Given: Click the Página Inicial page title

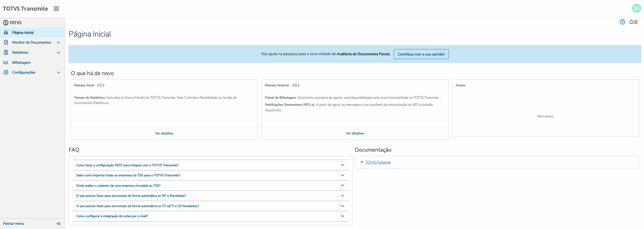Looking at the screenshot, I should coord(90,34).
